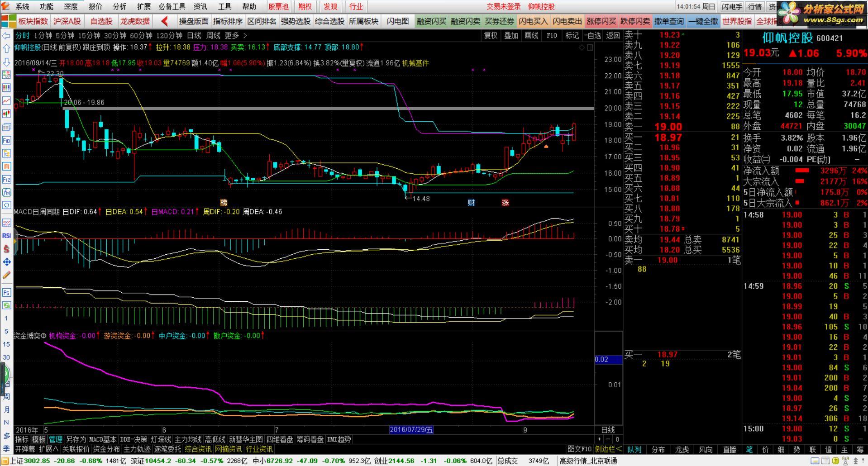Toggle the 标记 marker option
The image size is (868, 466).
(x=572, y=35)
